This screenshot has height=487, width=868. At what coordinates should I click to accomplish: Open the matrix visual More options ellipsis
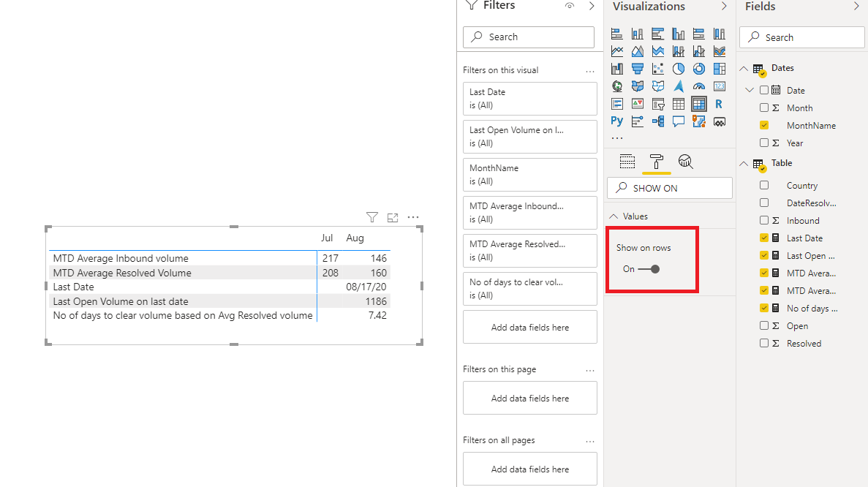coord(413,217)
